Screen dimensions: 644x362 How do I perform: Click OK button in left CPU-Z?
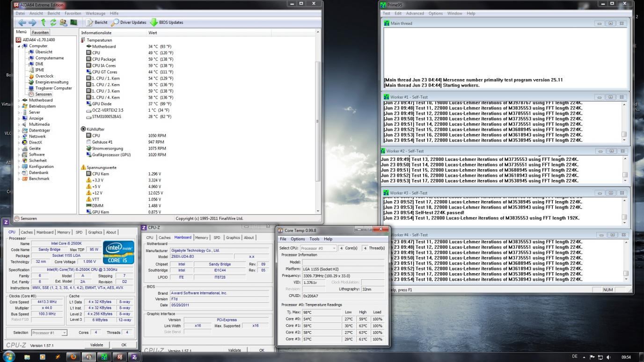click(x=124, y=345)
